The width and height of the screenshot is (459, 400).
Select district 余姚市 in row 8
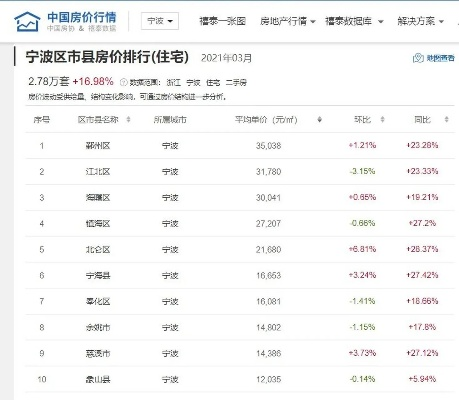tap(98, 328)
